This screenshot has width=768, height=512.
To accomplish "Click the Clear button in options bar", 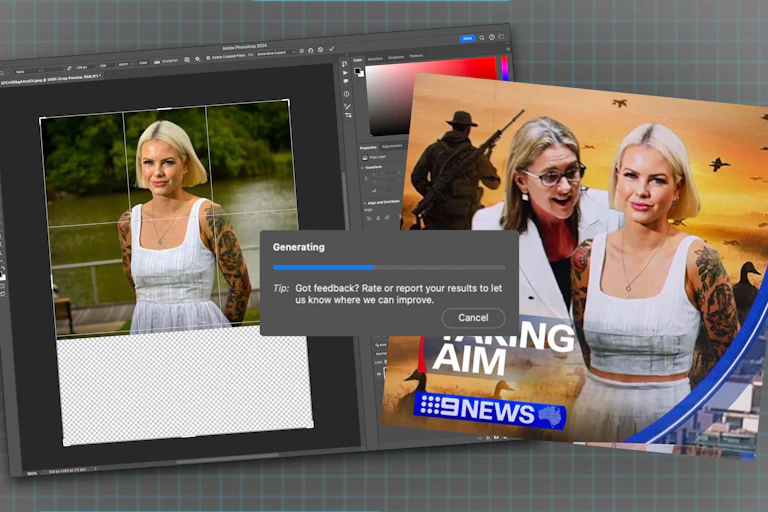I will (x=143, y=63).
